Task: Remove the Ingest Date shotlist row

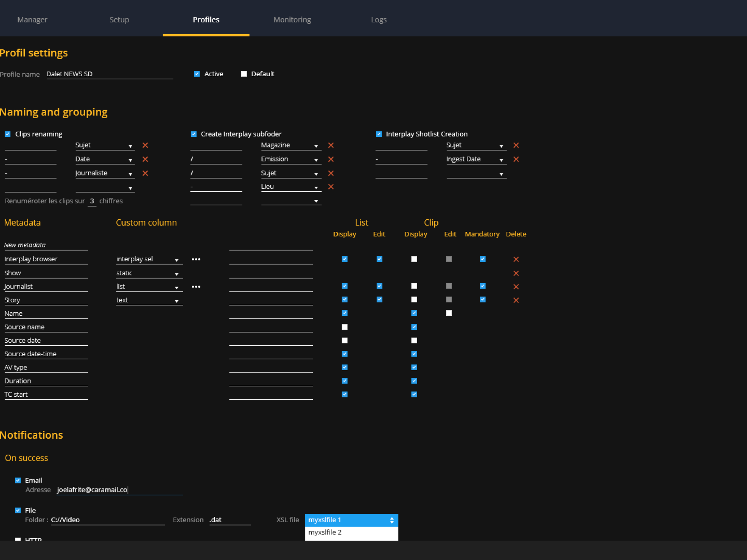Action: [516, 159]
